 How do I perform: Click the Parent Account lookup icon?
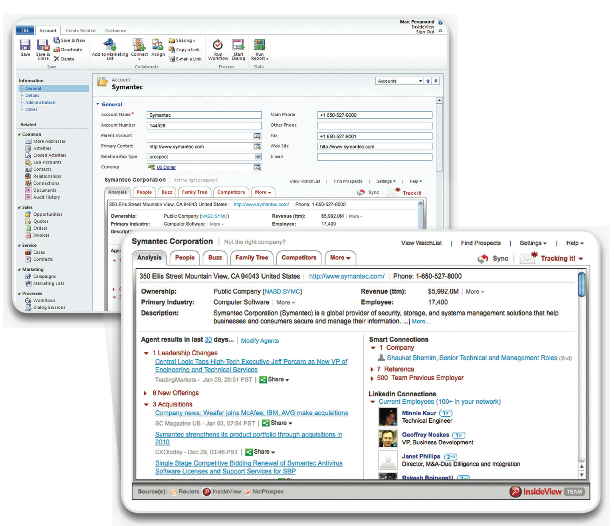257,136
